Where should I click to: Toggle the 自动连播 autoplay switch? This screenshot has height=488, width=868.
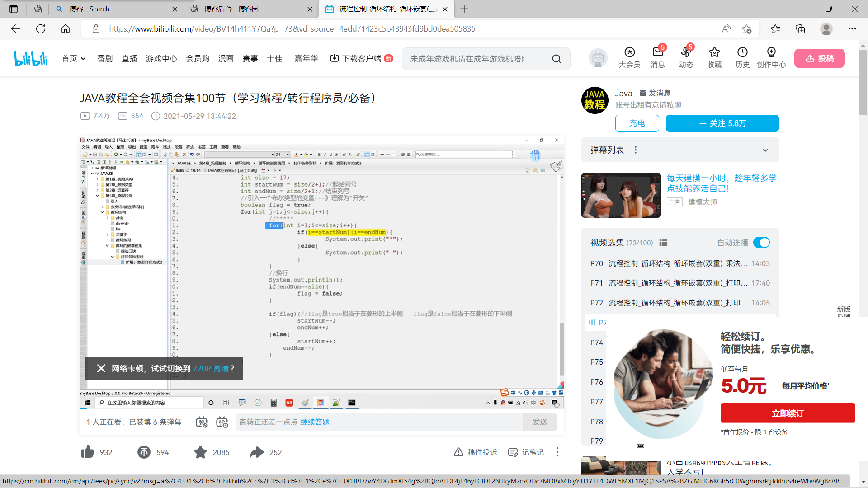click(761, 243)
